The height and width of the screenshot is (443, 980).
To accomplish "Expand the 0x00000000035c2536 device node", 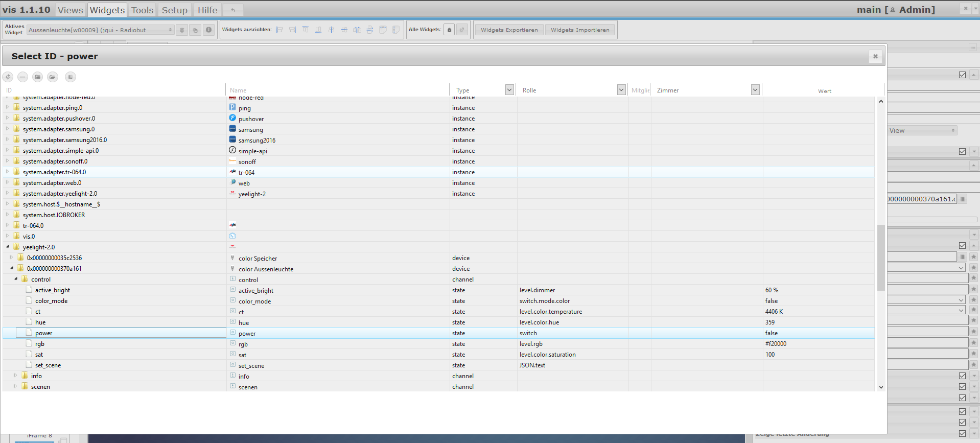I will coord(12,258).
